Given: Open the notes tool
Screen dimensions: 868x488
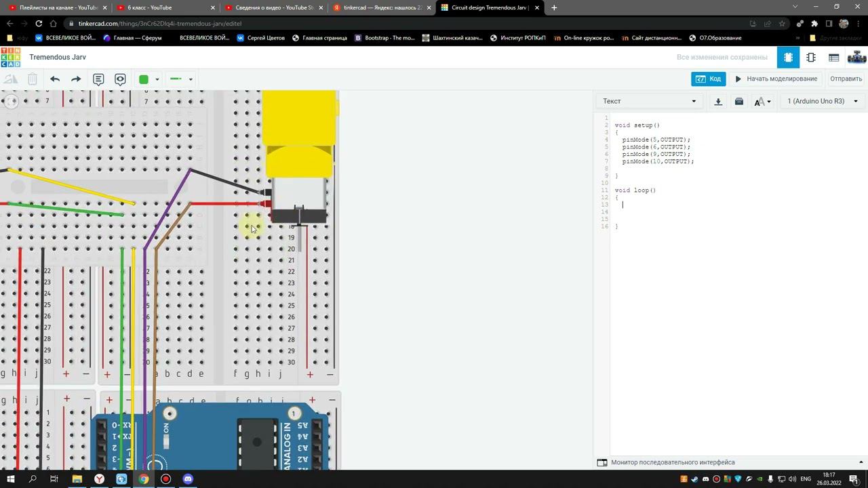Looking at the screenshot, I should click(98, 79).
